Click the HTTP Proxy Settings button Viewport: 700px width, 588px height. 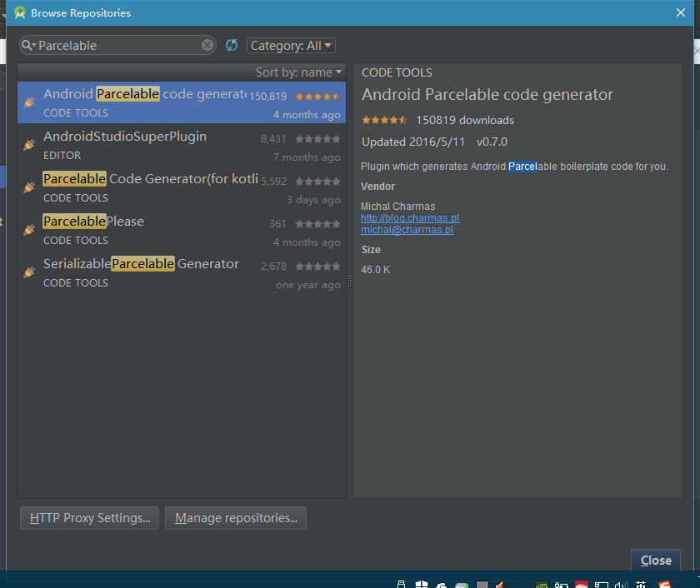(89, 518)
